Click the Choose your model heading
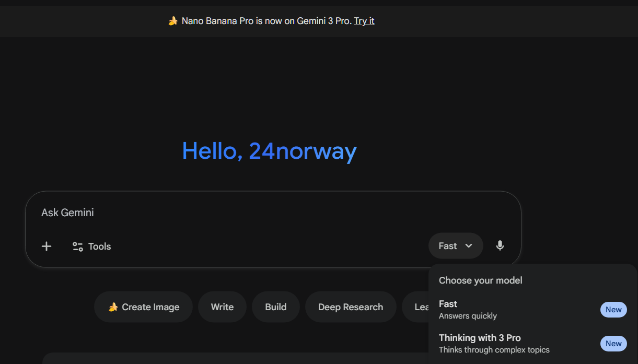 pyautogui.click(x=481, y=280)
